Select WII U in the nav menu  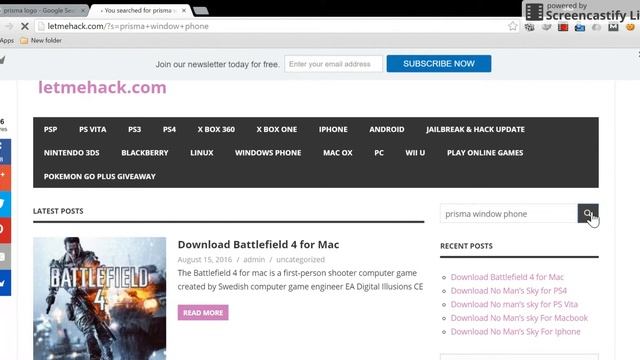pyautogui.click(x=415, y=153)
